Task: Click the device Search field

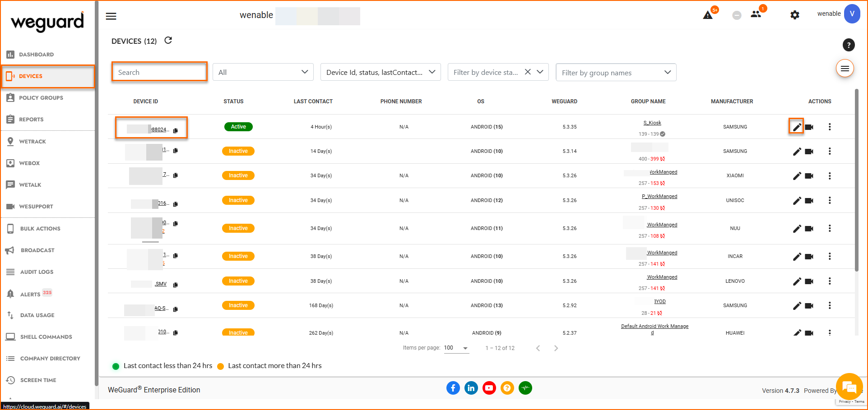Action: pyautogui.click(x=159, y=72)
